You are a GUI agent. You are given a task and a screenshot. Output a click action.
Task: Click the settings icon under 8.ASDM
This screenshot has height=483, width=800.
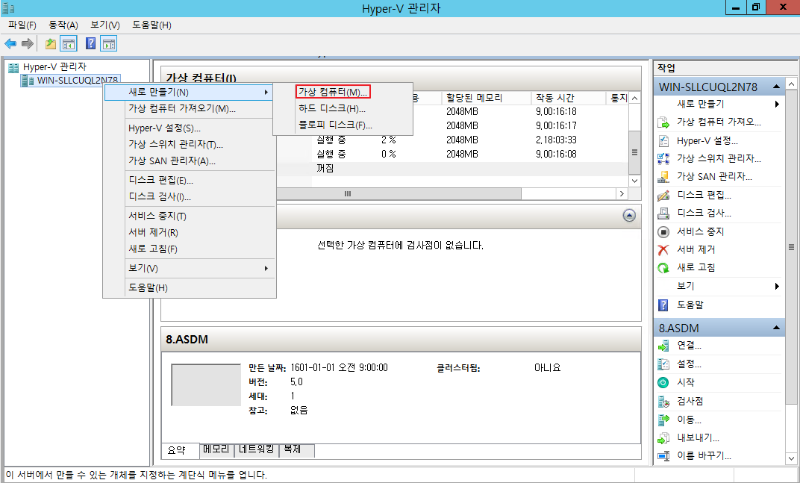tap(663, 364)
